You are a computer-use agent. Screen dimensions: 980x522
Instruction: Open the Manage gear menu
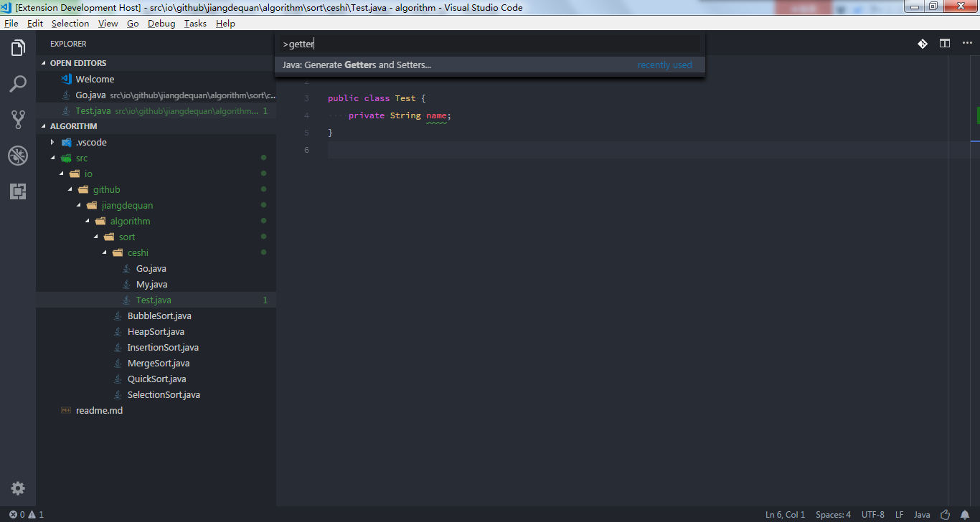click(x=18, y=488)
